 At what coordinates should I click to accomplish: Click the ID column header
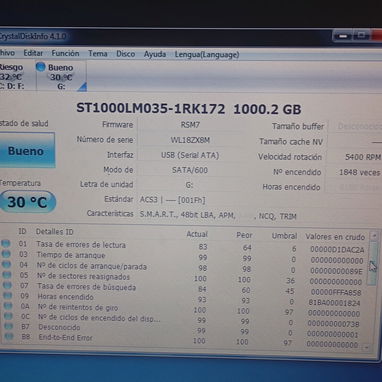(22, 231)
